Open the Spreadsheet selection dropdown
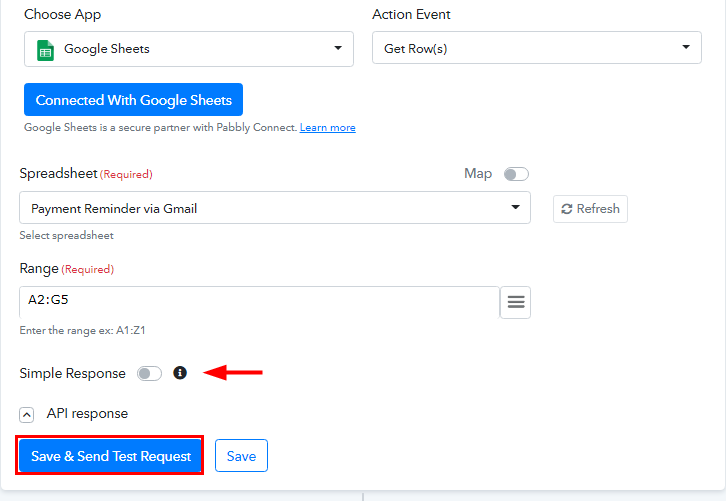This screenshot has height=501, width=726. coord(275,208)
